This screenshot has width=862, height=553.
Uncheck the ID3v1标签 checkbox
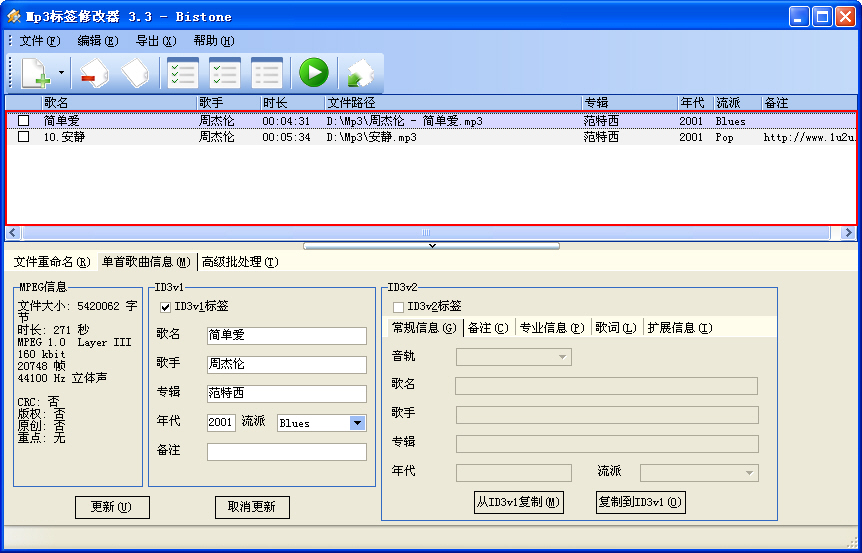(x=166, y=307)
